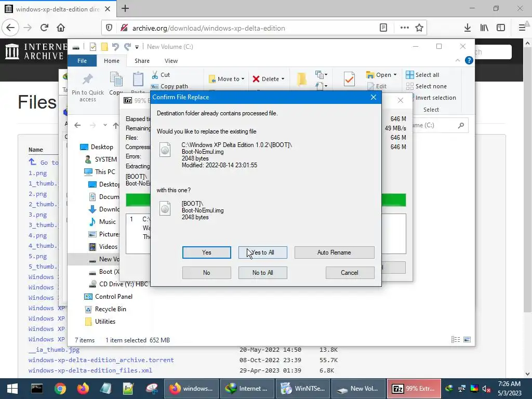This screenshot has width=532, height=399.
Task: Toggle Firefox sidebar icon
Action: coord(501,28)
